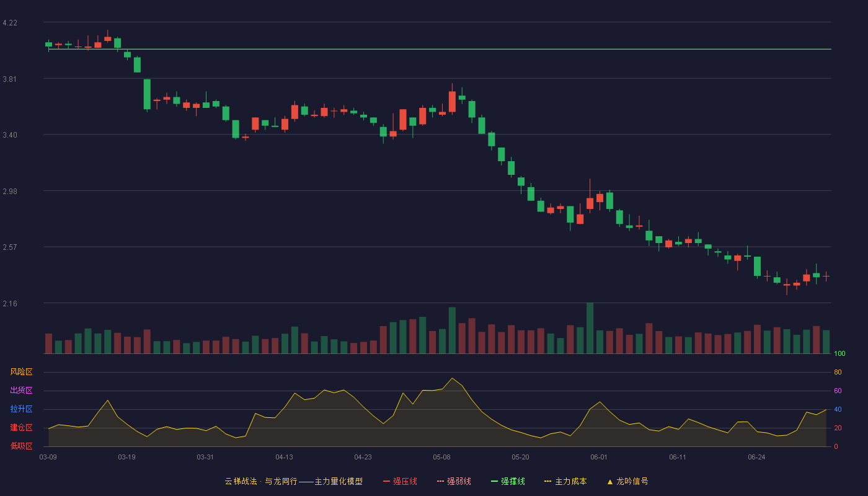The image size is (868, 496).
Task: Click the 04-13 date label
Action: 284,457
